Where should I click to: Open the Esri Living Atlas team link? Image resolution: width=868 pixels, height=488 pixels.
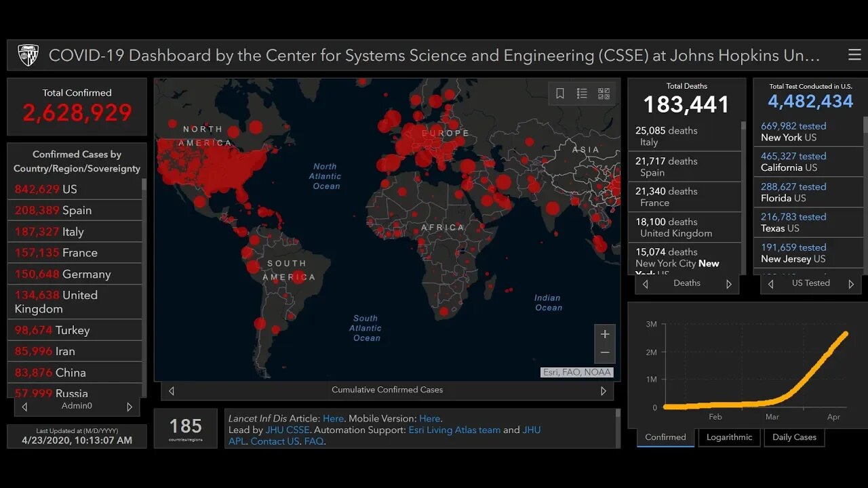click(x=454, y=430)
